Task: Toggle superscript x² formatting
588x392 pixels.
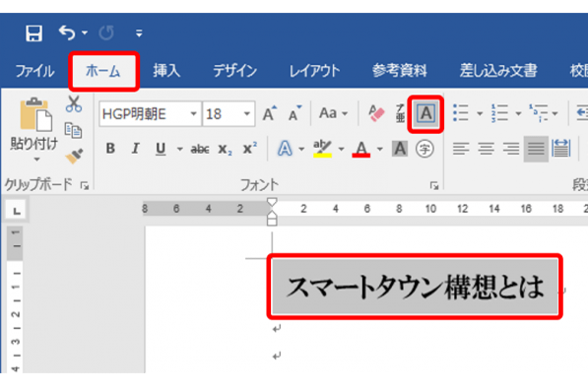Action: 250,148
